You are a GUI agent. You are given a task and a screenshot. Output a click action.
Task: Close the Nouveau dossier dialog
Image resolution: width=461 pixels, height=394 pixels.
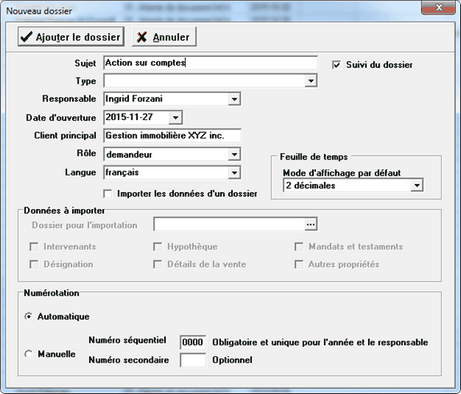click(x=438, y=8)
